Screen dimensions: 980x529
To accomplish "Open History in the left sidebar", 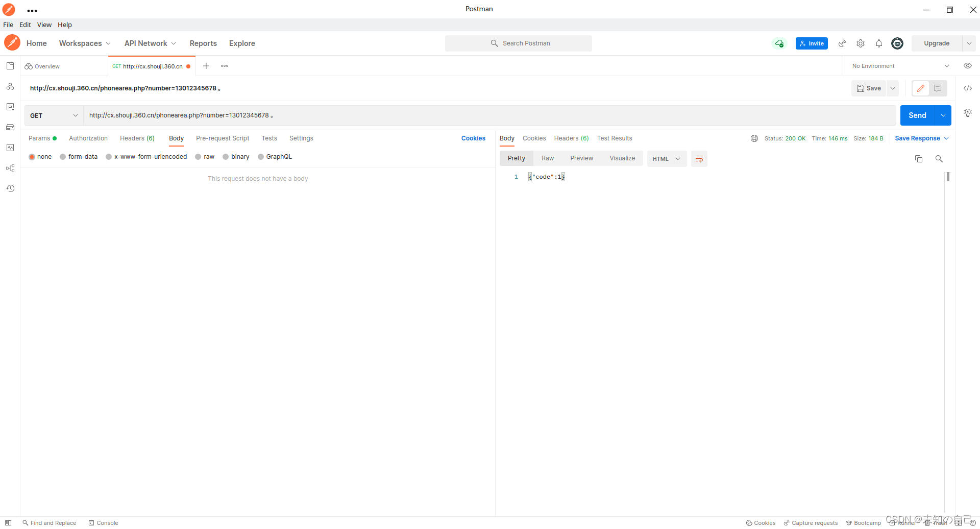I will pyautogui.click(x=10, y=188).
